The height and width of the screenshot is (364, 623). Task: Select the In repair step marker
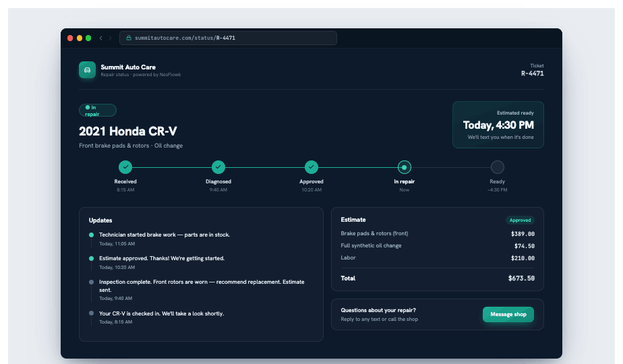[x=404, y=167]
